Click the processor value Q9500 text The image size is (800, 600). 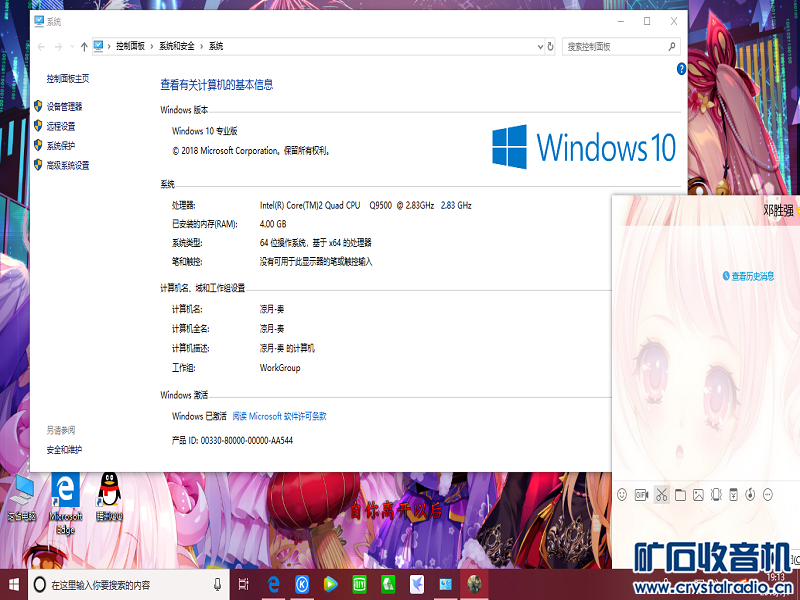pos(381,205)
